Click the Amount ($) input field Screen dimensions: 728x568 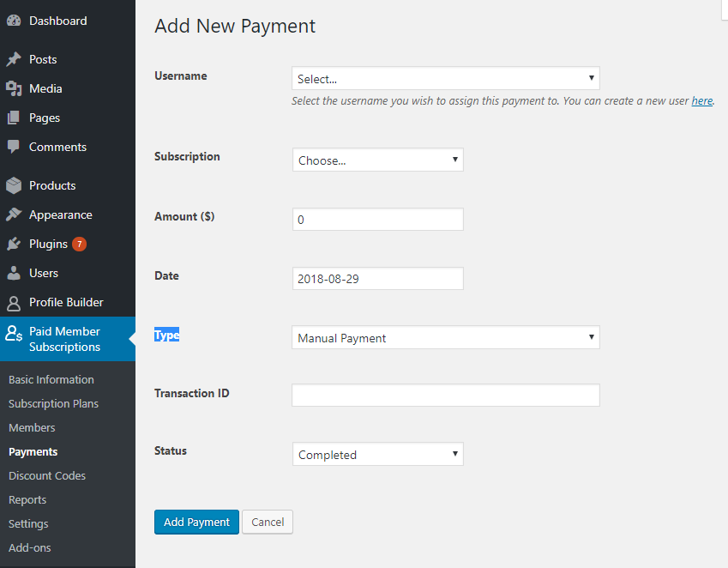coord(378,219)
